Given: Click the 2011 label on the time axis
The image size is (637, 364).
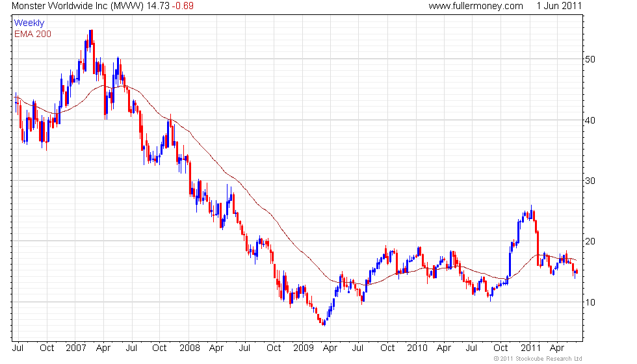Looking at the screenshot, I should click(x=531, y=348).
